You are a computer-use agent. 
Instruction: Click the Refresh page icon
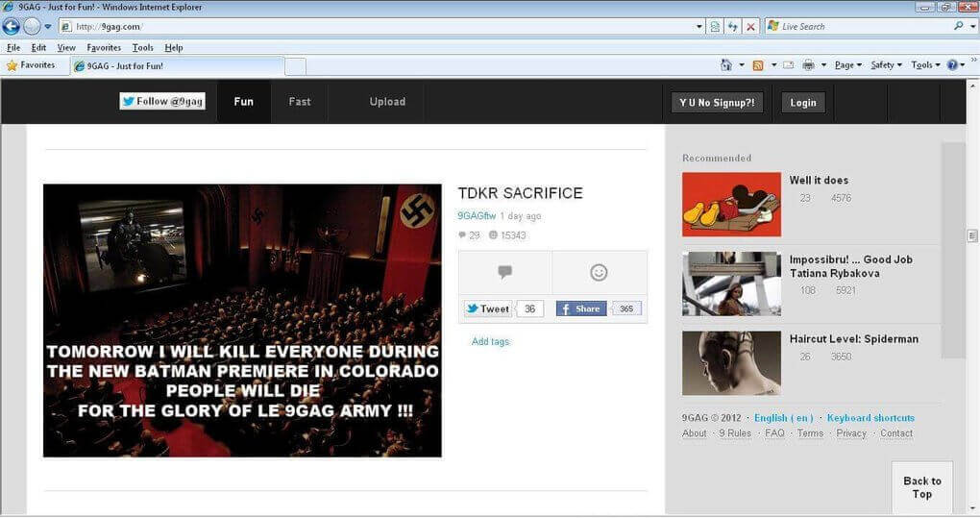coord(732,26)
